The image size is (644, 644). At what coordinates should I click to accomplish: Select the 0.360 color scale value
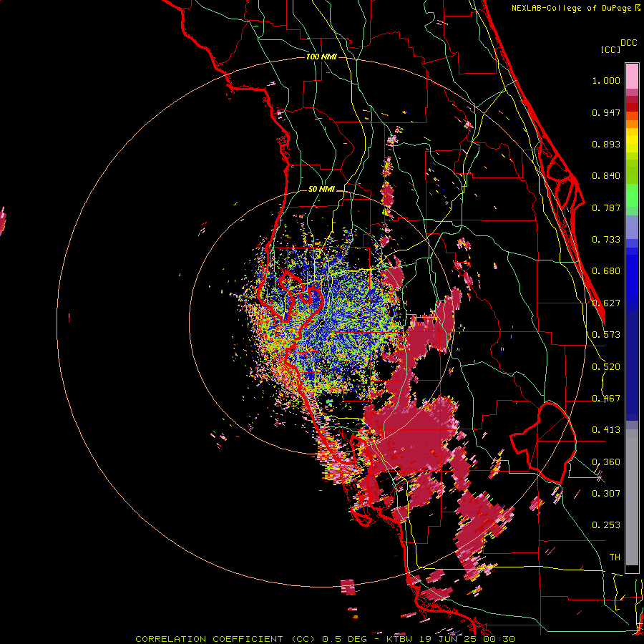606,462
